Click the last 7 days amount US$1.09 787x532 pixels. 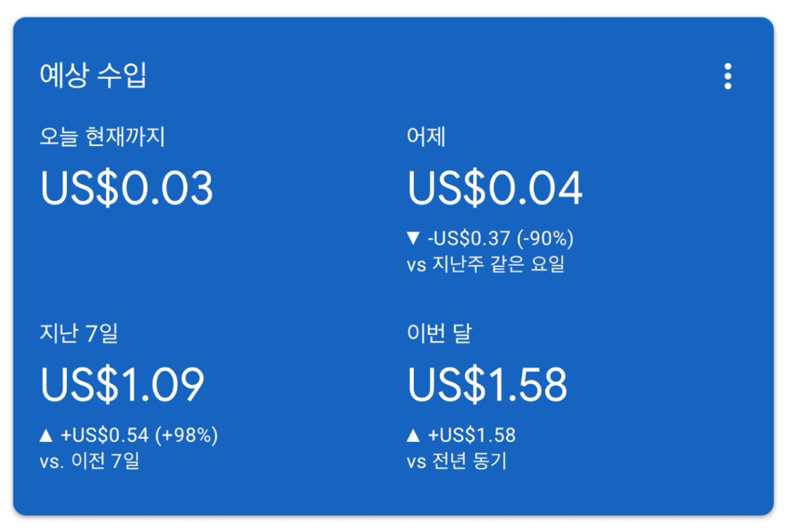click(x=122, y=384)
